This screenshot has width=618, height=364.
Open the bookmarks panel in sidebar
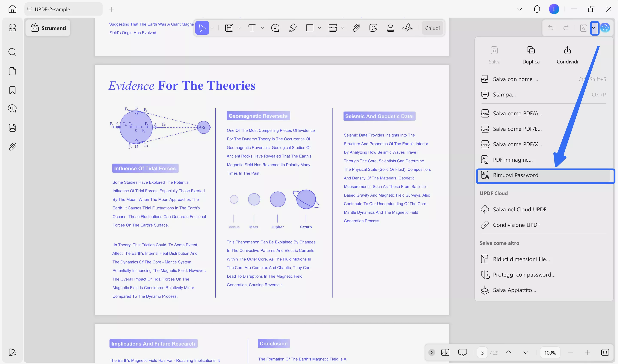[12, 90]
